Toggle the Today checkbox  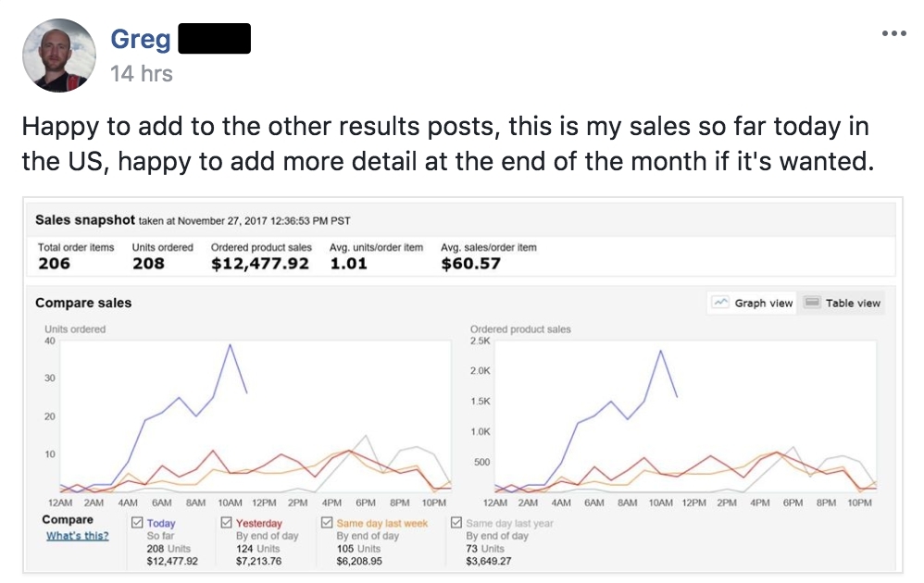click(x=137, y=523)
